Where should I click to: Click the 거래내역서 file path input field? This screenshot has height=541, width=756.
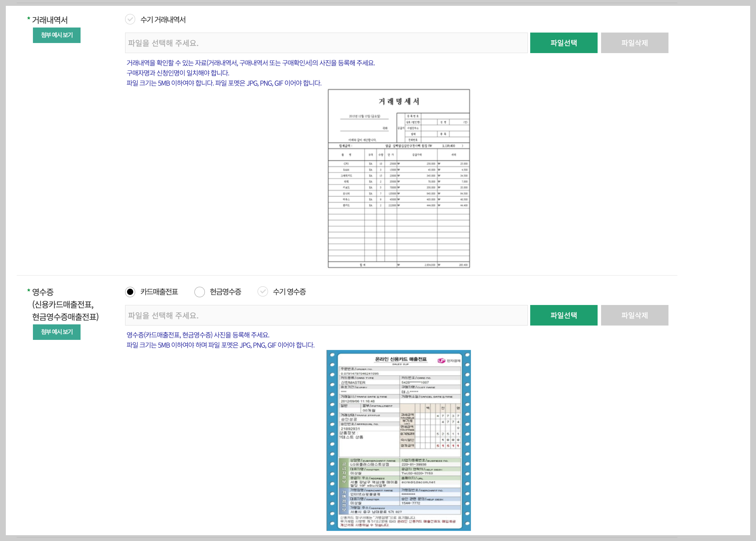tap(326, 43)
